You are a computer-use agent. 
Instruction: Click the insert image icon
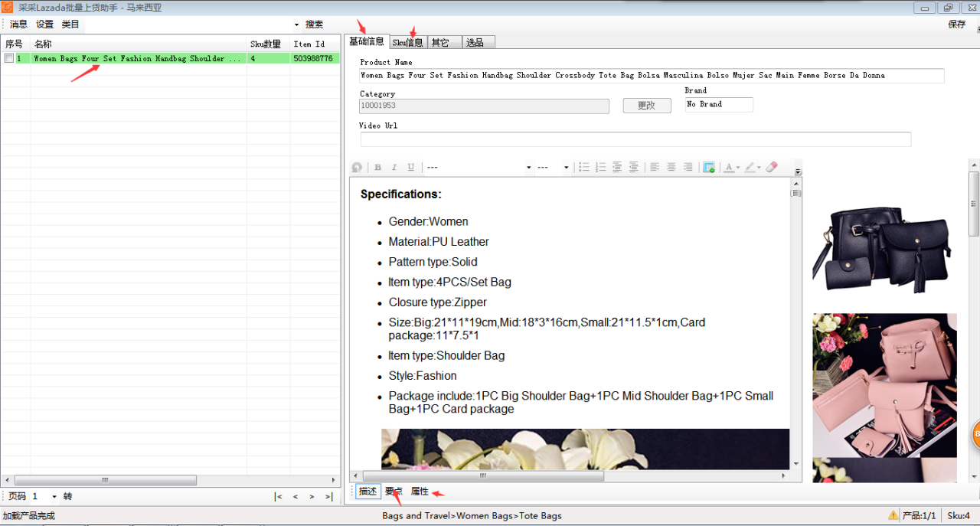[x=709, y=168]
